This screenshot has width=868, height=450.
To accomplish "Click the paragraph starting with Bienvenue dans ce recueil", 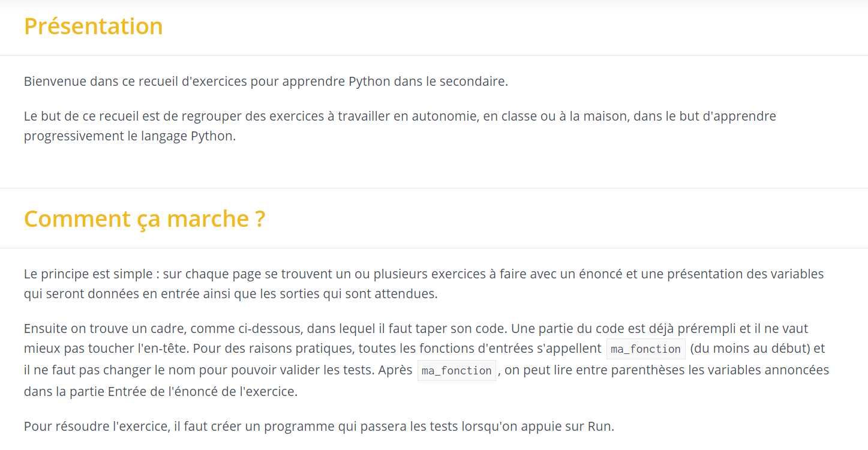I will (x=266, y=81).
